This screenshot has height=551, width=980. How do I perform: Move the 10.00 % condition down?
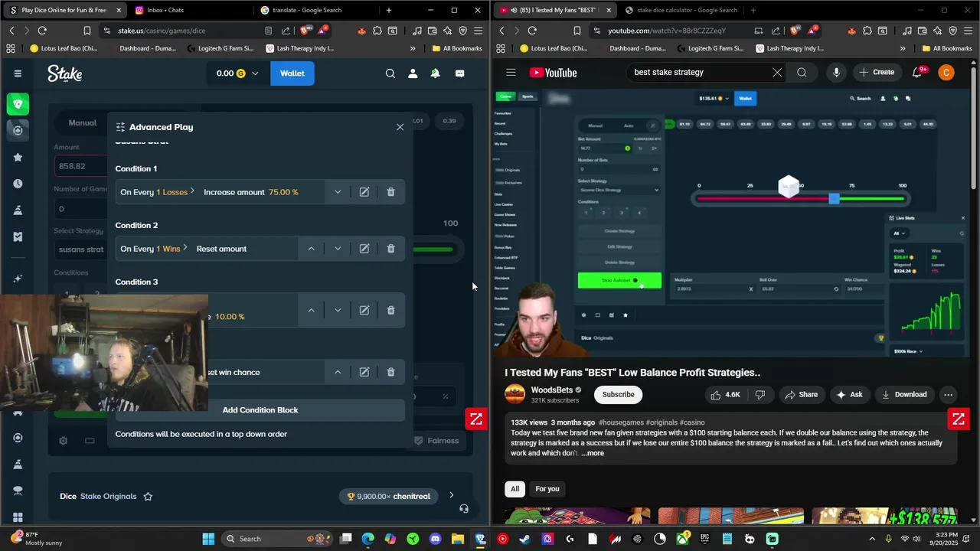pyautogui.click(x=338, y=310)
